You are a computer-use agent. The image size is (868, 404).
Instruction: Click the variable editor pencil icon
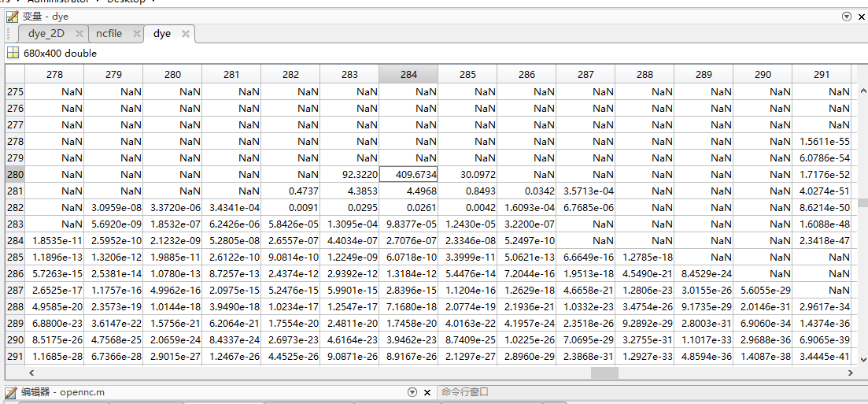[x=12, y=16]
